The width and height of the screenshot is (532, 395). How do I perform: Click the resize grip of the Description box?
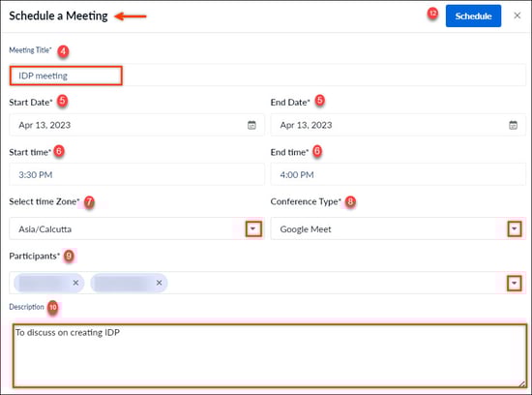coord(522,383)
